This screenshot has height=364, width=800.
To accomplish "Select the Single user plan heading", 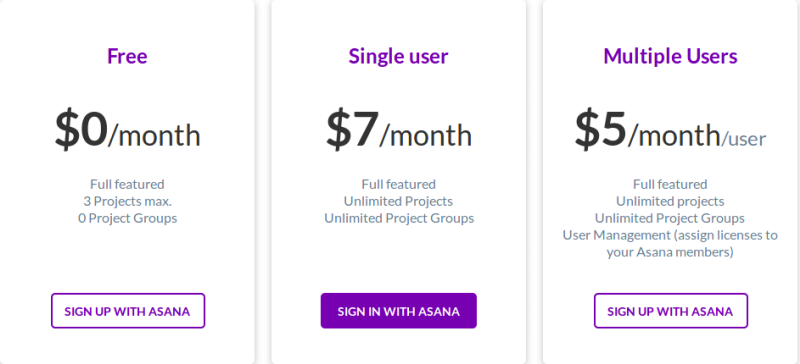I will pyautogui.click(x=398, y=56).
